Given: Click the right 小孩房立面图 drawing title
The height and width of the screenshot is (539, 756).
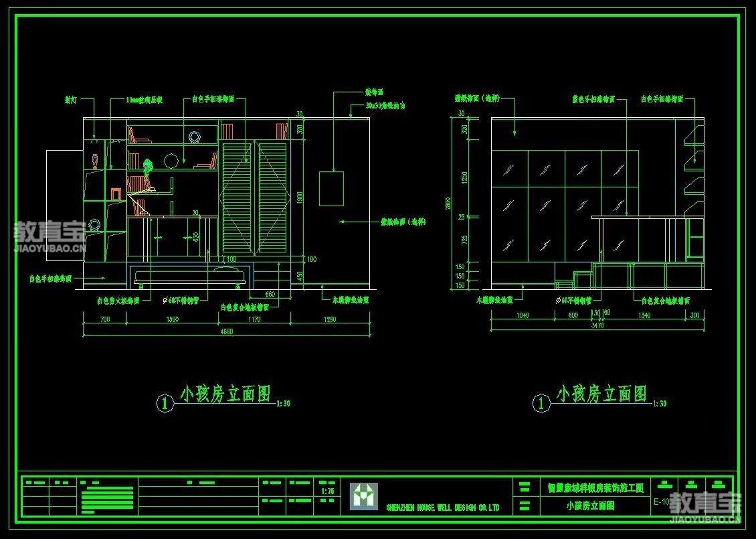Looking at the screenshot, I should click(601, 394).
